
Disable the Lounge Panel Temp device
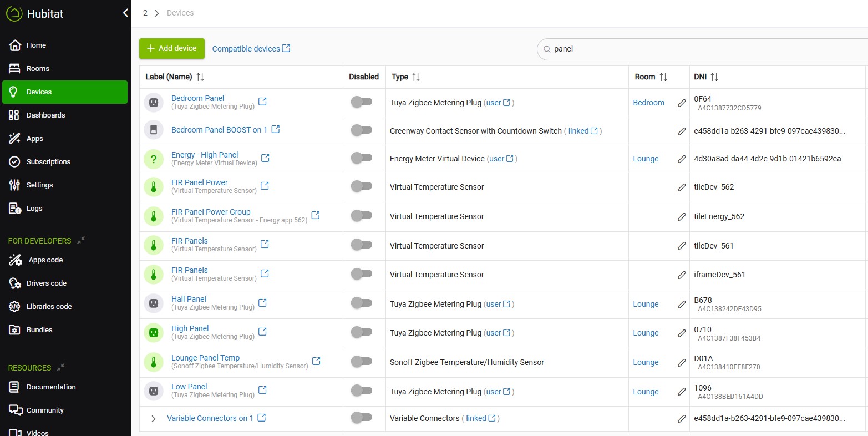362,362
